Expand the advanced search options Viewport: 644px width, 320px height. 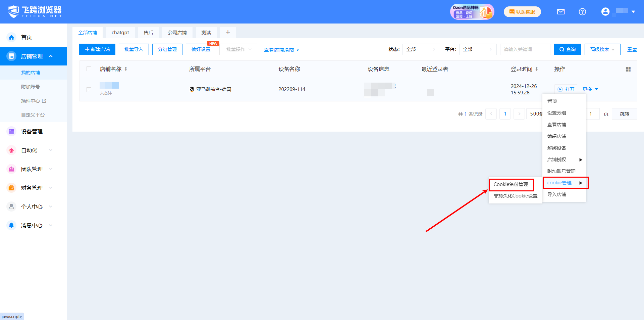click(602, 50)
